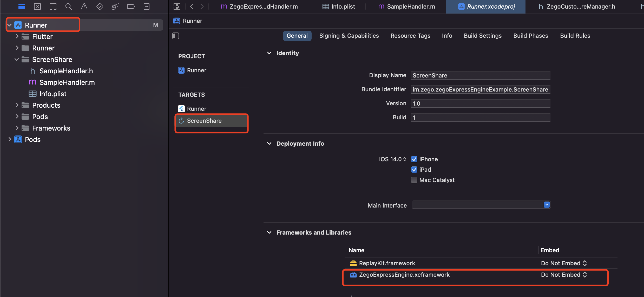The height and width of the screenshot is (297, 644).
Task: Collapse the ScreenShare folder
Action: point(17,59)
